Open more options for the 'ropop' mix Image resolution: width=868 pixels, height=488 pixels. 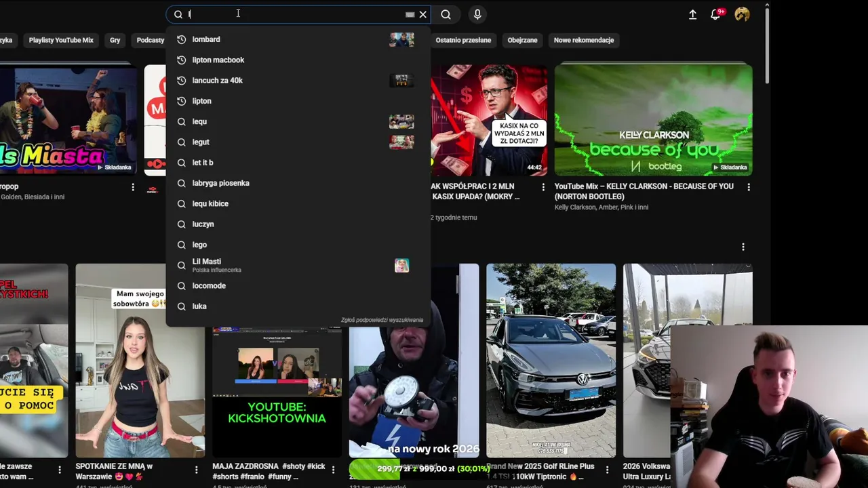(132, 187)
